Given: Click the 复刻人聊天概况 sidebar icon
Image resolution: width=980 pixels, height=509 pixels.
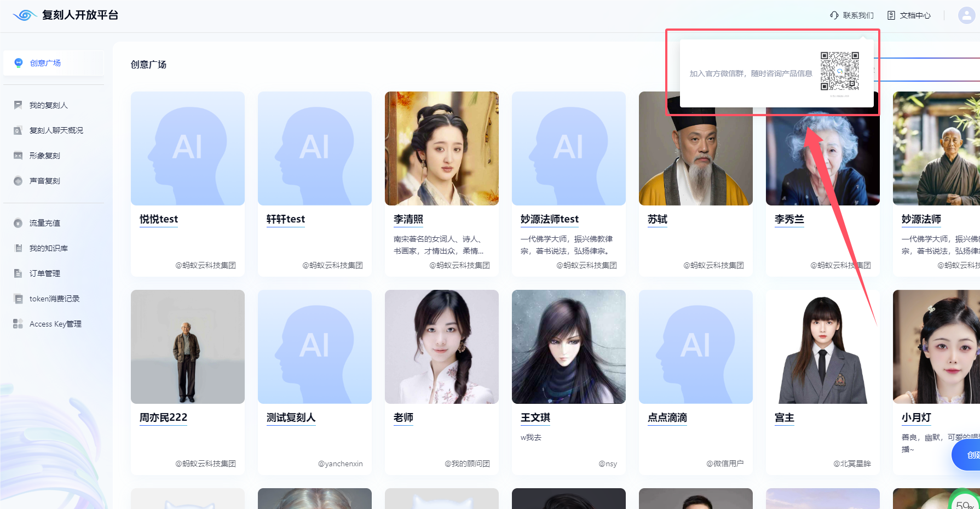Looking at the screenshot, I should click(x=18, y=130).
